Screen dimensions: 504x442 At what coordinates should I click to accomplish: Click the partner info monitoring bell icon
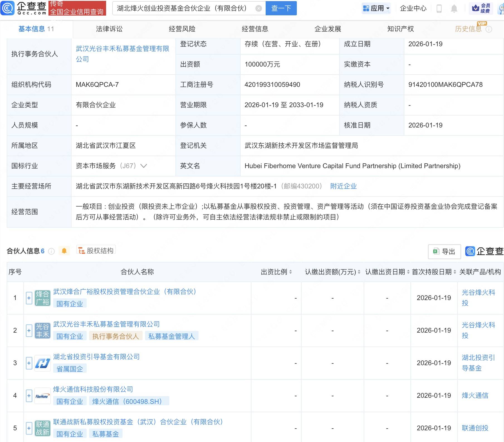[x=64, y=251]
